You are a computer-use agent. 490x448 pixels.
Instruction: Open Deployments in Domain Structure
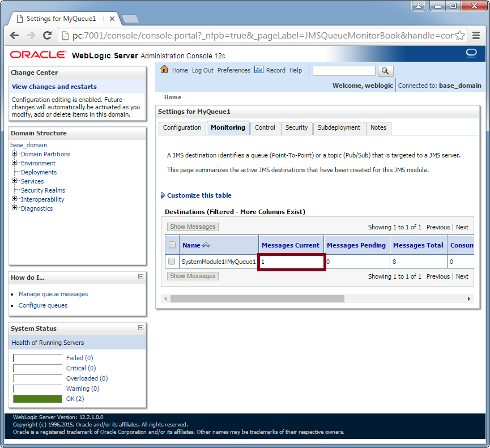(39, 172)
